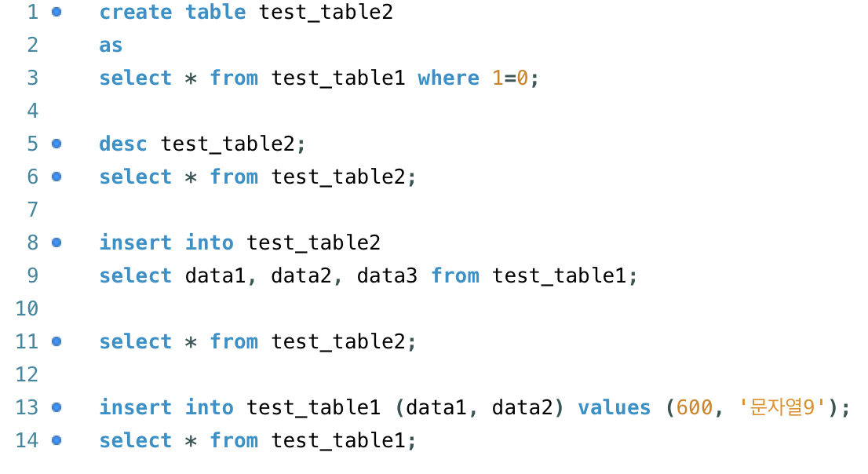Viewport: 868px width, 474px height.
Task: Click line number 10 in the gutter
Action: (27, 308)
